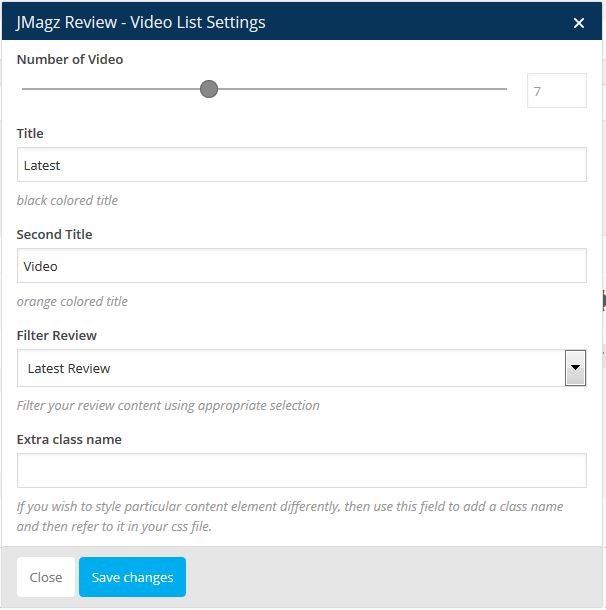
Task: Click the 'Extra class name' label
Action: tap(69, 440)
